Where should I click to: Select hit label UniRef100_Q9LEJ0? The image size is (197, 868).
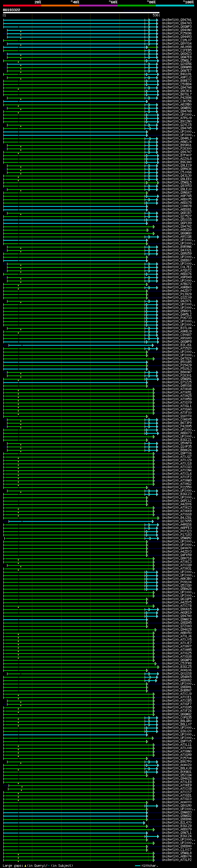[x=176, y=189]
